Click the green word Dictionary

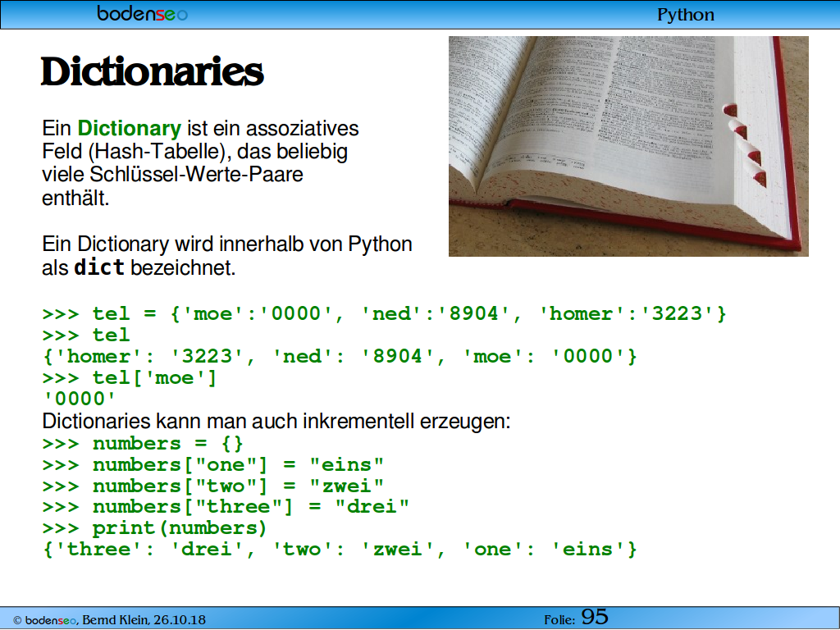click(129, 129)
